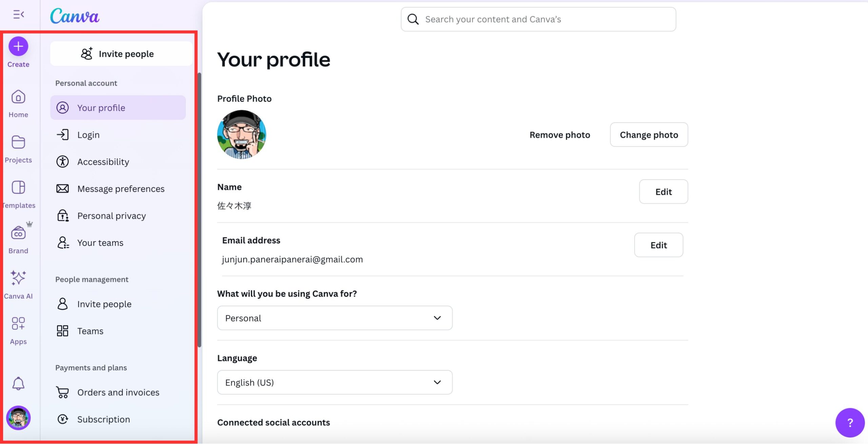The height and width of the screenshot is (448, 868).
Task: Open Subscription settings
Action: click(118, 420)
